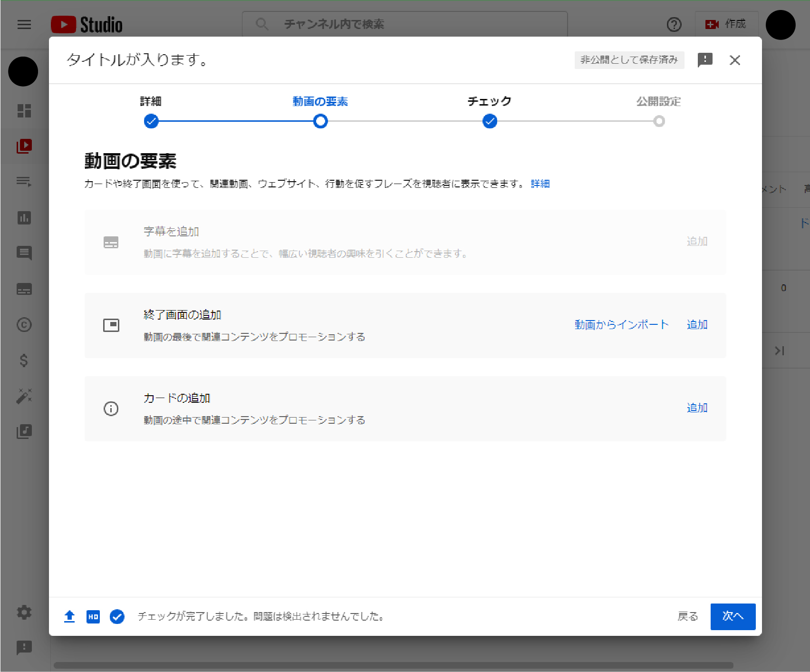Open the Settings gear in sidebar
Viewport: 810px width, 672px height.
tap(24, 612)
